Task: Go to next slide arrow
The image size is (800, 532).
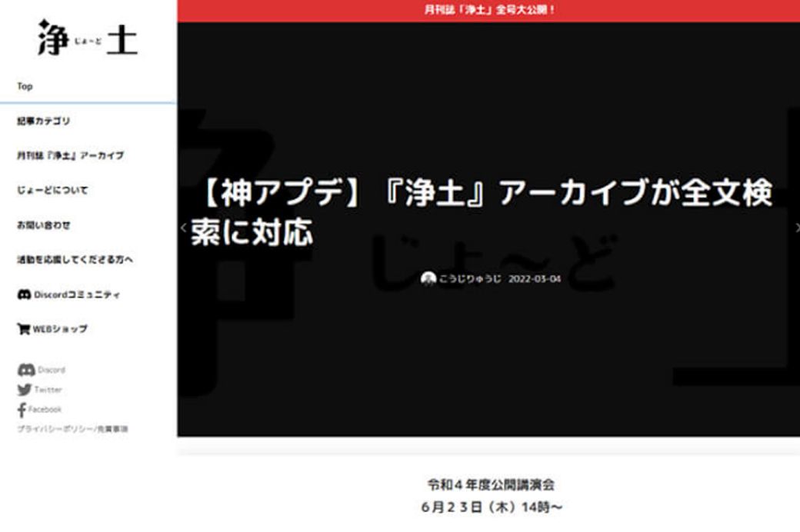Action: (x=796, y=228)
